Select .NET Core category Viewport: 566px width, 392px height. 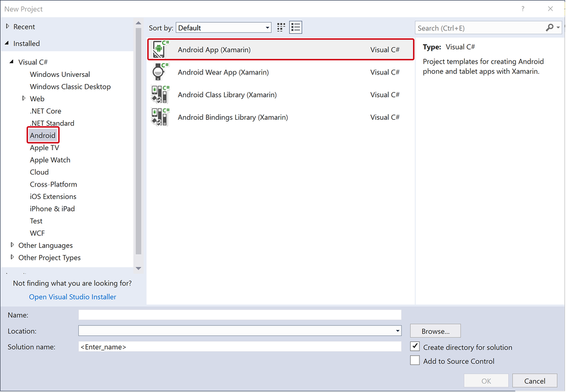pos(45,111)
